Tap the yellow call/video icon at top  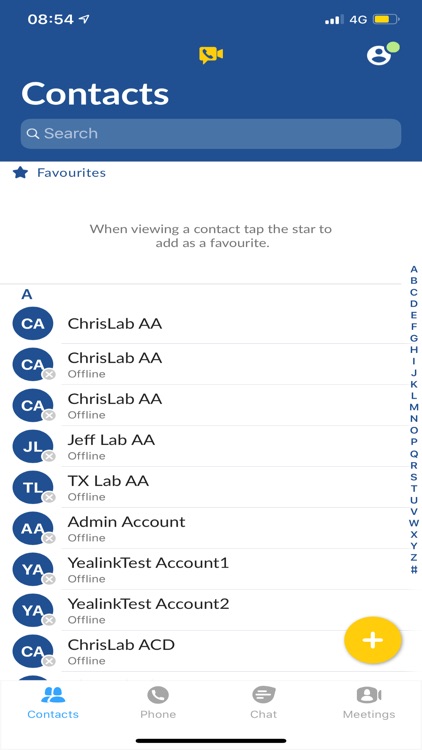click(211, 55)
